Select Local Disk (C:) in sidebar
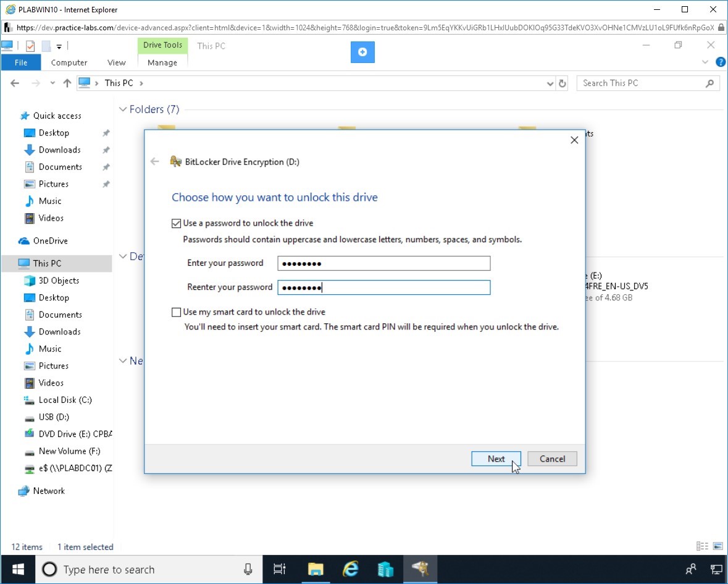 tap(65, 400)
